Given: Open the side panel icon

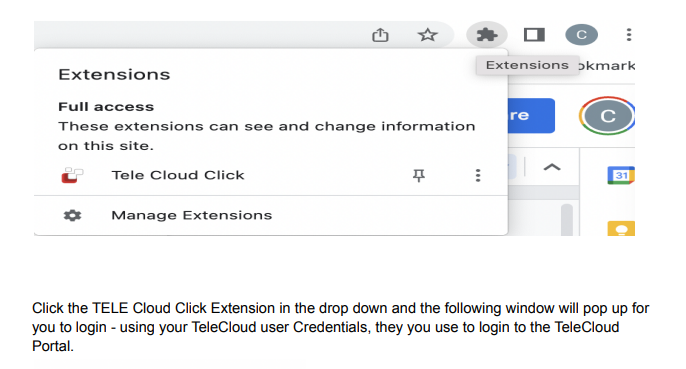Looking at the screenshot, I should (534, 35).
